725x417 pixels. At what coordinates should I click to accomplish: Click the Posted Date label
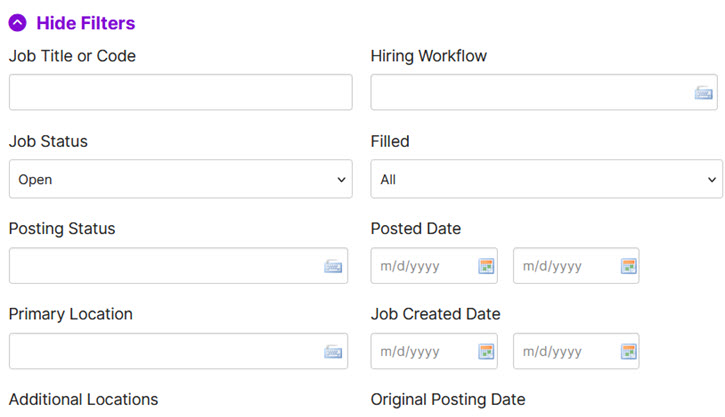pyautogui.click(x=416, y=228)
